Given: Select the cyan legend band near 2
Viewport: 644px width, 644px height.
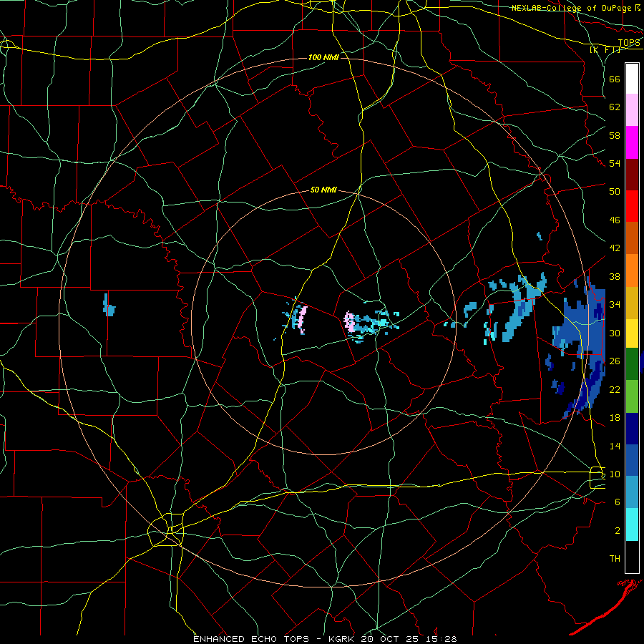Looking at the screenshot, I should (x=632, y=525).
